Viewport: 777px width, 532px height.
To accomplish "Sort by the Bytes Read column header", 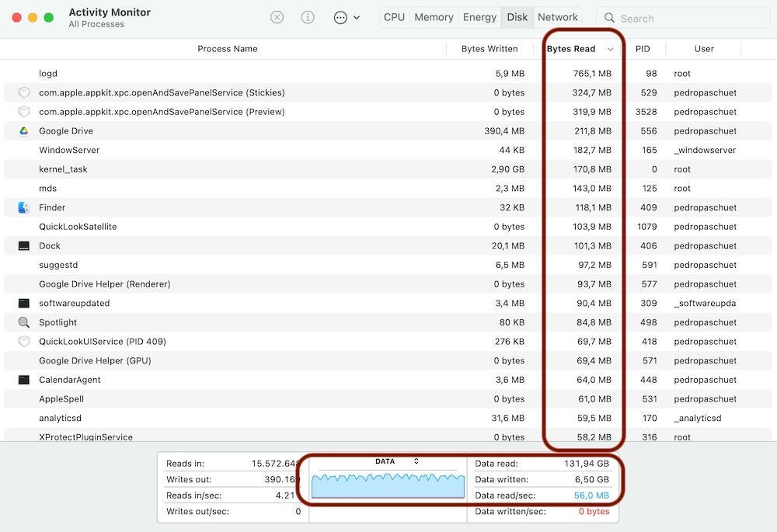I will click(x=571, y=49).
